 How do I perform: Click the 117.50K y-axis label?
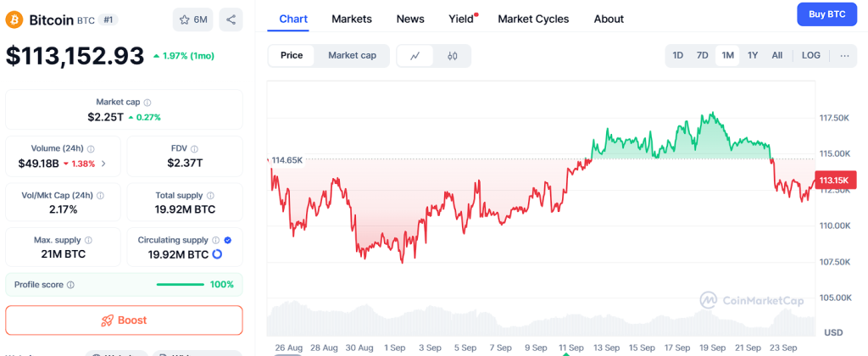coord(835,118)
